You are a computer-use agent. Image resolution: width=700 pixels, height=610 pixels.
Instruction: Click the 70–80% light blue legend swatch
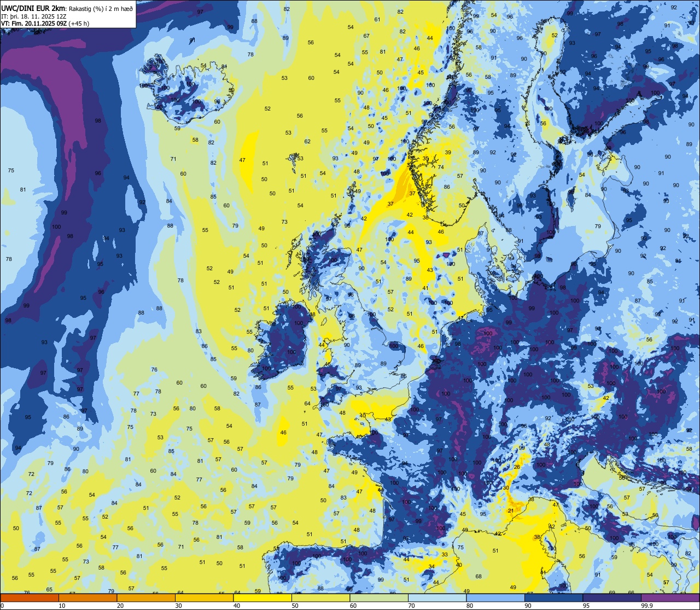tap(437, 597)
